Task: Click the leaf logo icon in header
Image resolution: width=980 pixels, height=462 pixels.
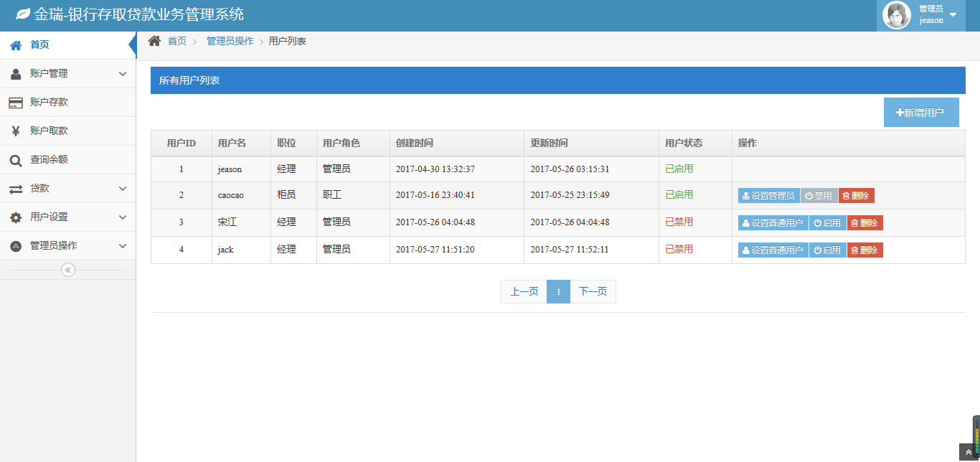Action: coord(23,14)
